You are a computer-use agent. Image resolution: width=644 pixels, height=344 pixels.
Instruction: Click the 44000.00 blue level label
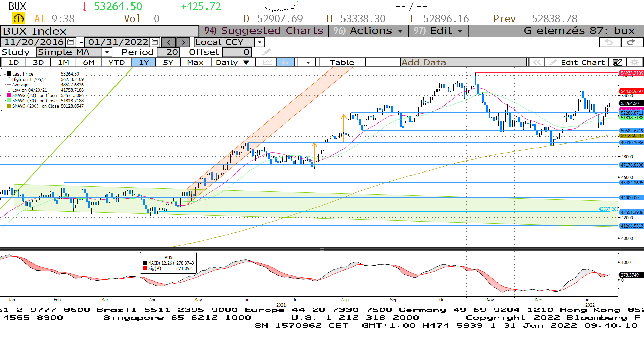coord(632,198)
